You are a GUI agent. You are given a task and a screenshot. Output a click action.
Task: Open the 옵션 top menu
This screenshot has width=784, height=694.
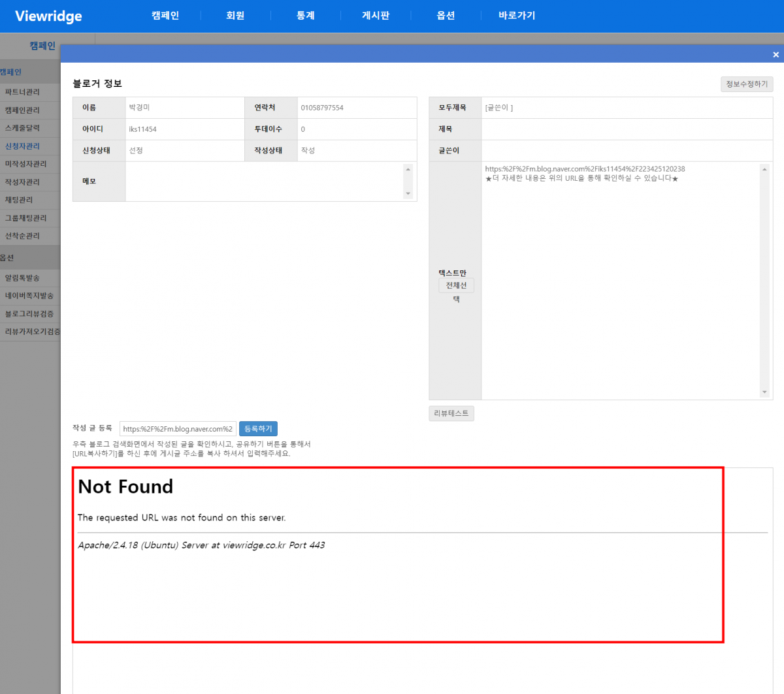tap(446, 16)
